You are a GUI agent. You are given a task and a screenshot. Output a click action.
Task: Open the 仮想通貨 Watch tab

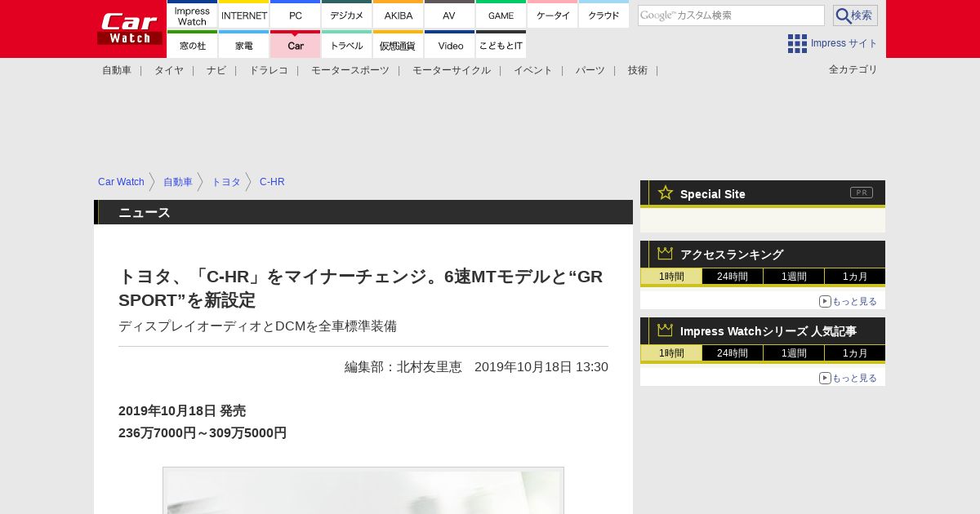pos(398,45)
